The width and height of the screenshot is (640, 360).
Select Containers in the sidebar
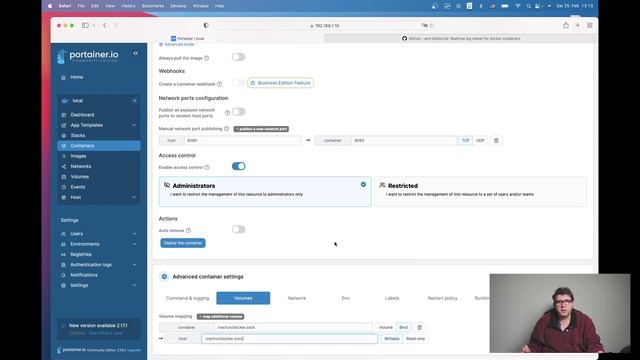point(99,146)
